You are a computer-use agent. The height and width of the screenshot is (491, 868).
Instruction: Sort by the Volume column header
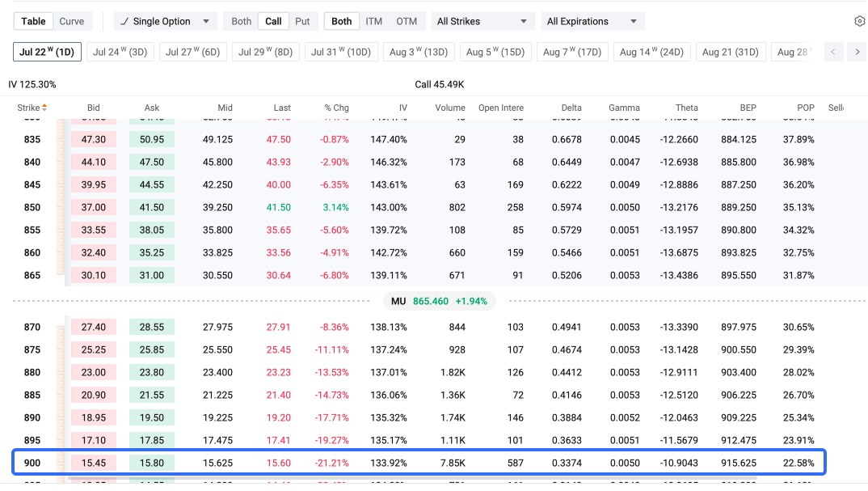(x=449, y=108)
